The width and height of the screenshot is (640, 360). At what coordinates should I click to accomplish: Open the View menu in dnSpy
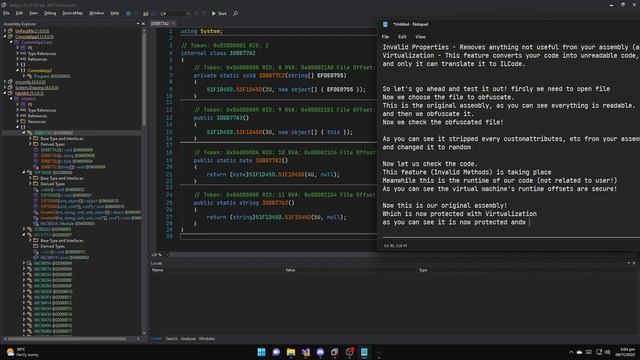point(33,13)
